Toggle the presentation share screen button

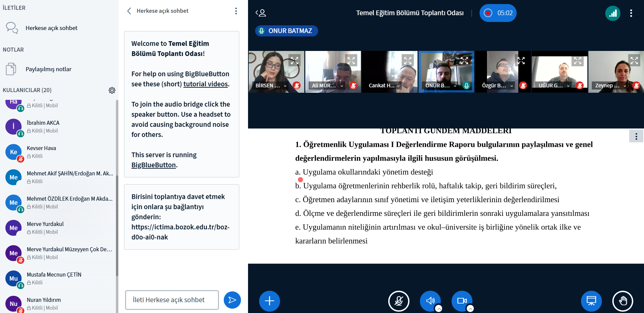tap(591, 301)
